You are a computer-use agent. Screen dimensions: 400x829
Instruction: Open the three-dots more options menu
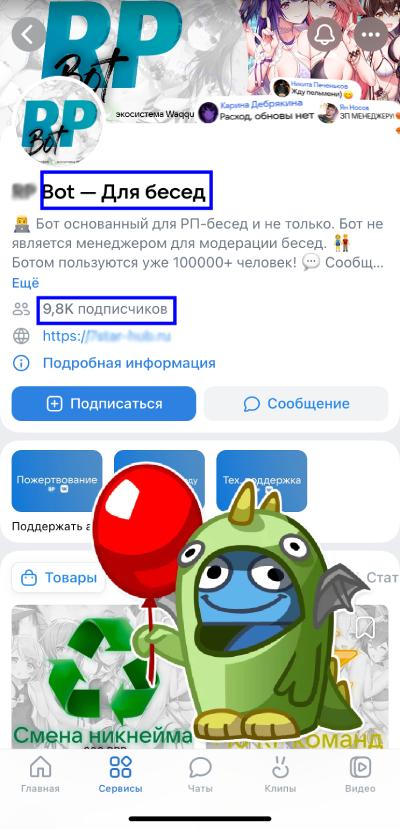pos(371,34)
